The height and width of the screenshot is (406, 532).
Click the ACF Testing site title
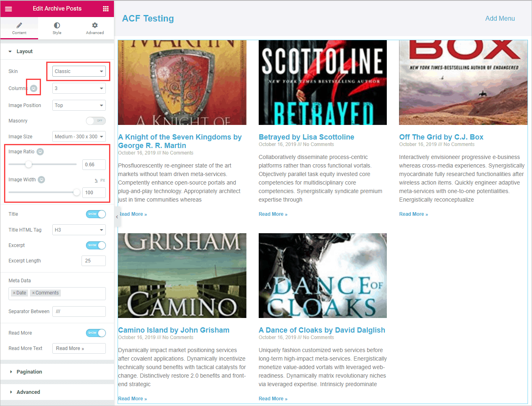tap(148, 19)
